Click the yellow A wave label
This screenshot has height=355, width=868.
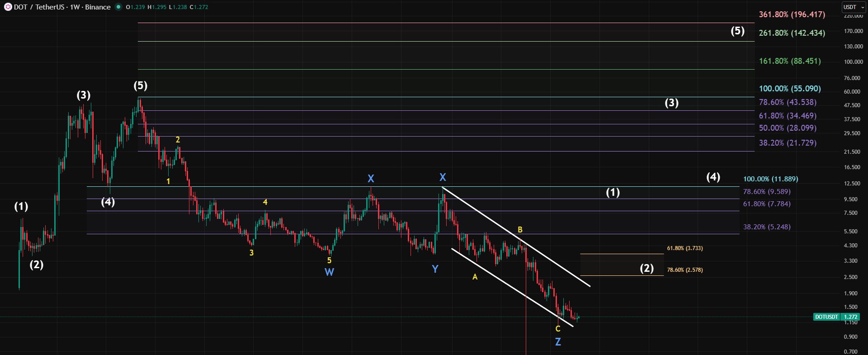(x=475, y=277)
